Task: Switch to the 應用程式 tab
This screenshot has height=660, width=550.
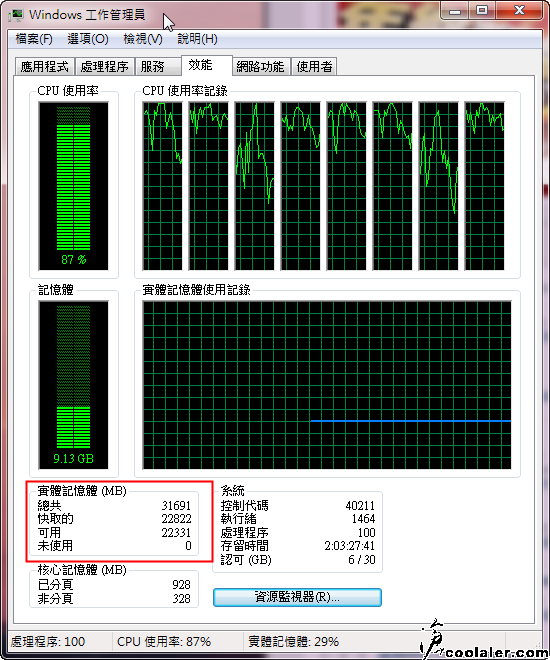Action: tap(45, 67)
